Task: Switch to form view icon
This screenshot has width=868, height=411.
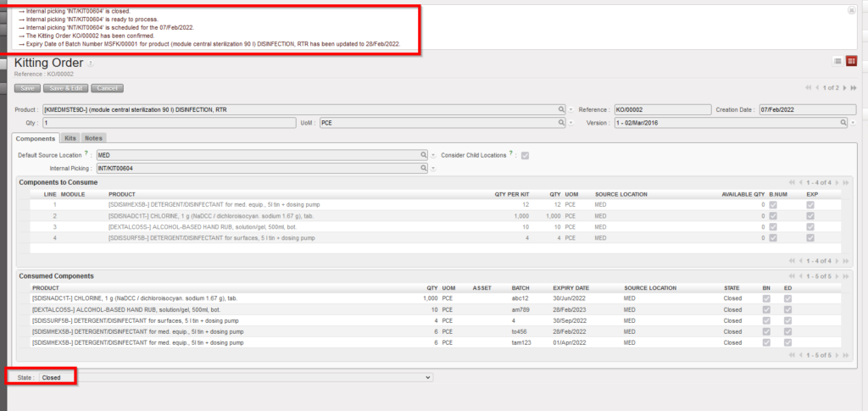Action: (851, 61)
